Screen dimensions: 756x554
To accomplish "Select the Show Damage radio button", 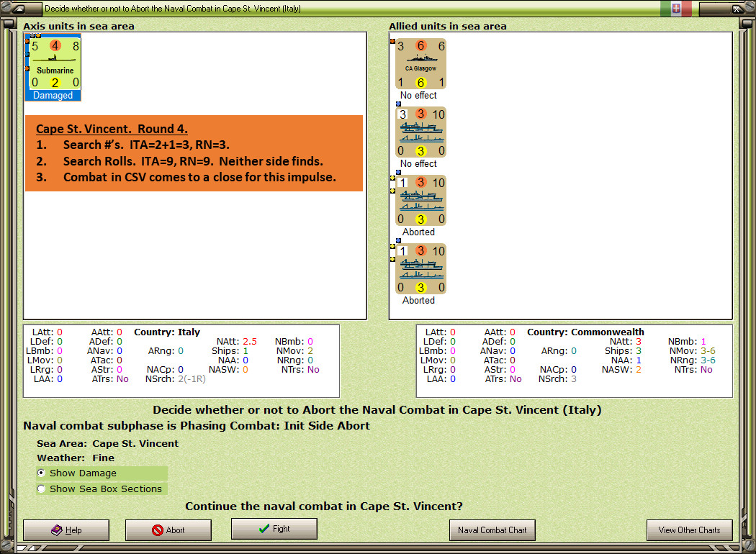I will tap(42, 473).
